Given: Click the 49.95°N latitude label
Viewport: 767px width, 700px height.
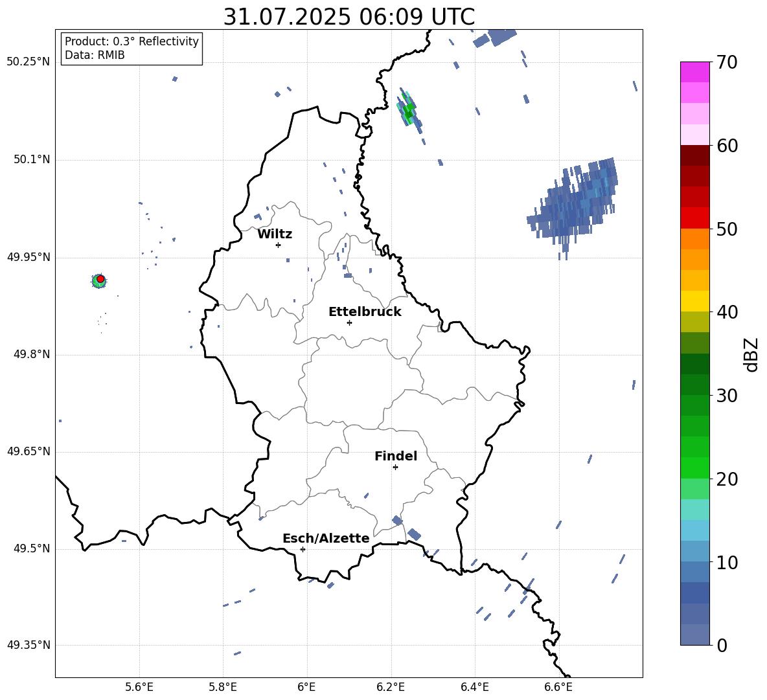Looking at the screenshot, I should click(x=29, y=257).
